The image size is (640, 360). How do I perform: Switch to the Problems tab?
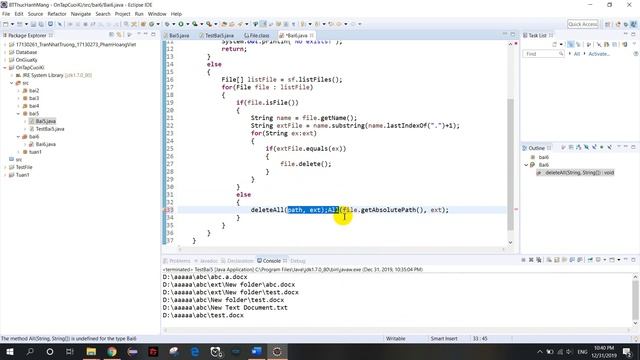pos(177,261)
